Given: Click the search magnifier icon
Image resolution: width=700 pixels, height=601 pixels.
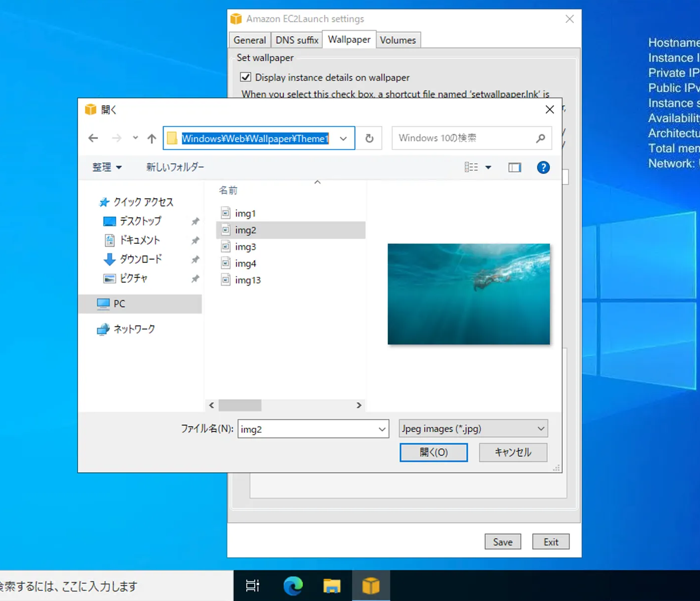Looking at the screenshot, I should (x=540, y=138).
